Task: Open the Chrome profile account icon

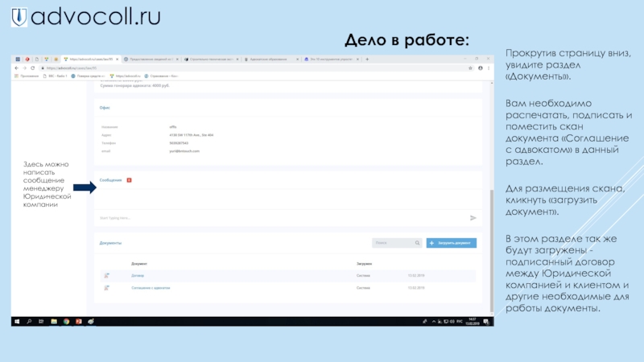Action: coord(480,68)
